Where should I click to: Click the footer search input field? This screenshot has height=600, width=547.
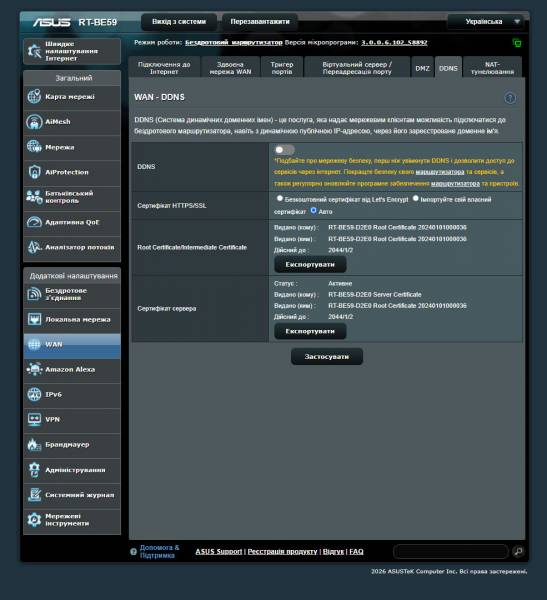tap(451, 551)
